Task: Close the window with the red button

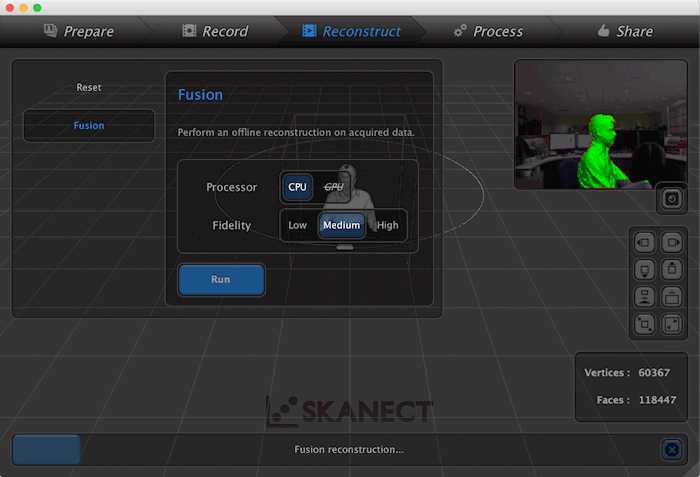Action: pos(10,8)
